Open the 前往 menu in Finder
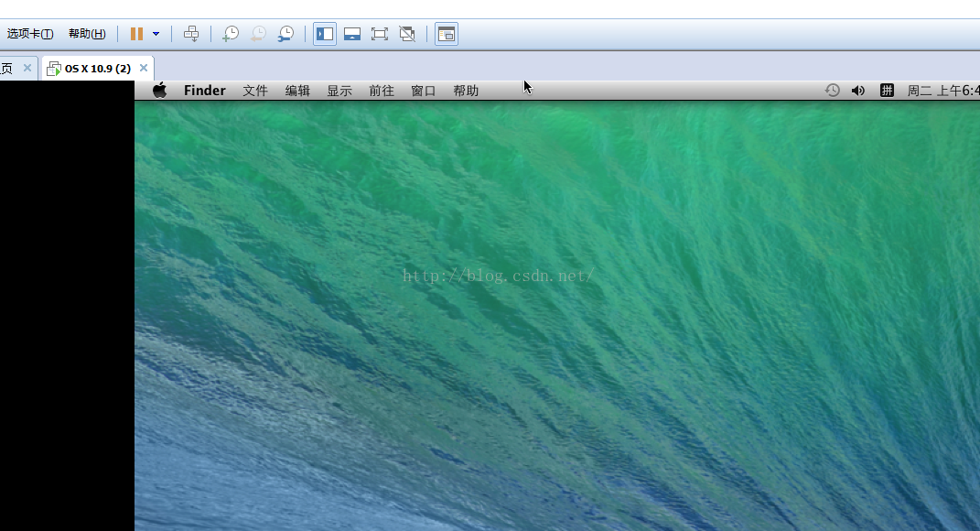Viewport: 980px width, 531px height. (x=382, y=91)
